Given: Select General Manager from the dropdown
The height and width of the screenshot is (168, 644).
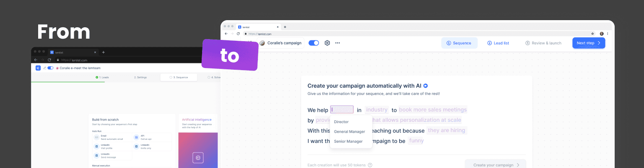Looking at the screenshot, I should tap(349, 131).
